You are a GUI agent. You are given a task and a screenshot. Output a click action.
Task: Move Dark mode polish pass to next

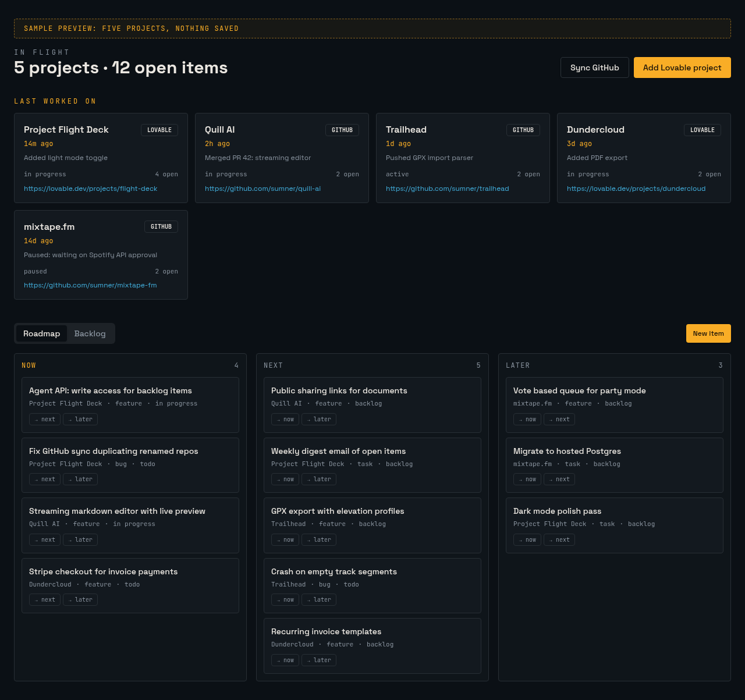click(x=559, y=539)
